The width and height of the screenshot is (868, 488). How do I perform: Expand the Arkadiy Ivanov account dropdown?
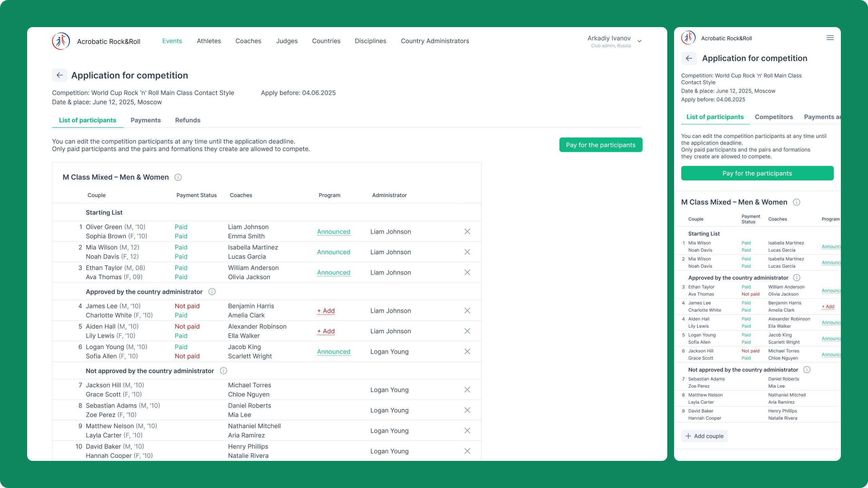pos(639,41)
